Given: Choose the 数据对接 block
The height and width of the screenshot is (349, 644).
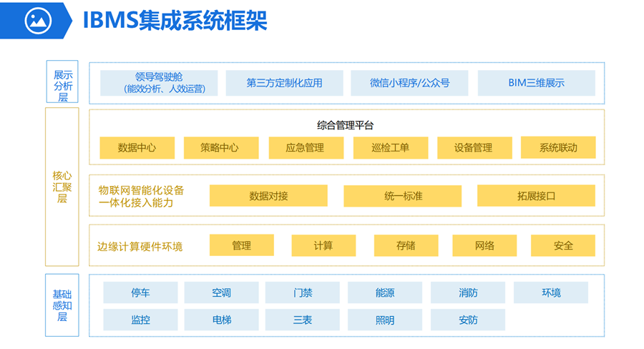Looking at the screenshot, I should (268, 195).
